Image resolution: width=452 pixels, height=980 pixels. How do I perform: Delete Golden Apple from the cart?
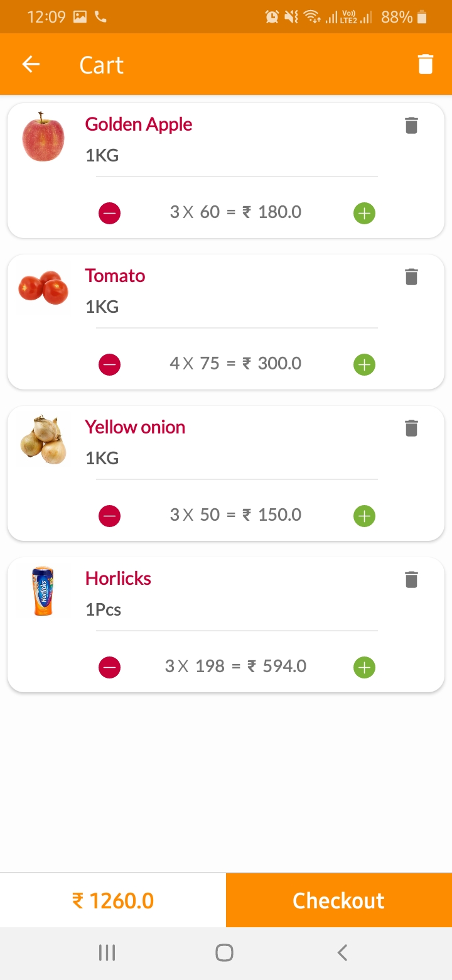(411, 126)
